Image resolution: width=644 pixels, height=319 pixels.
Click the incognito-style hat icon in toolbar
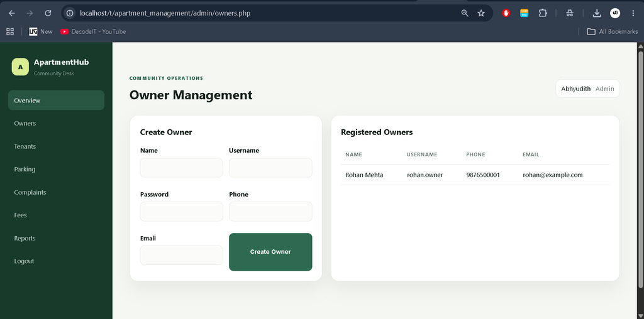tap(569, 13)
